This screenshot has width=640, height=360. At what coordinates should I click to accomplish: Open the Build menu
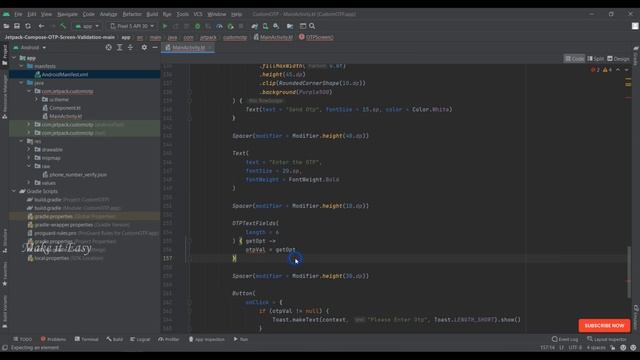coord(152,14)
